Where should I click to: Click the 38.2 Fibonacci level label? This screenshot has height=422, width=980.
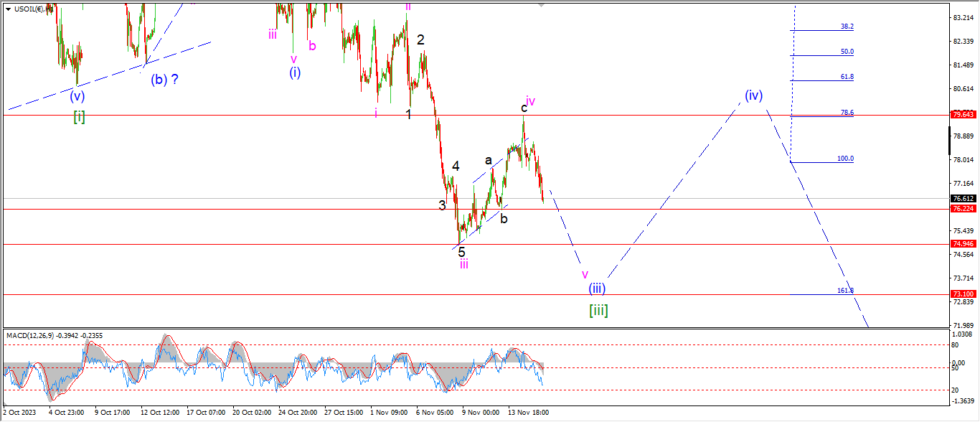tap(847, 27)
